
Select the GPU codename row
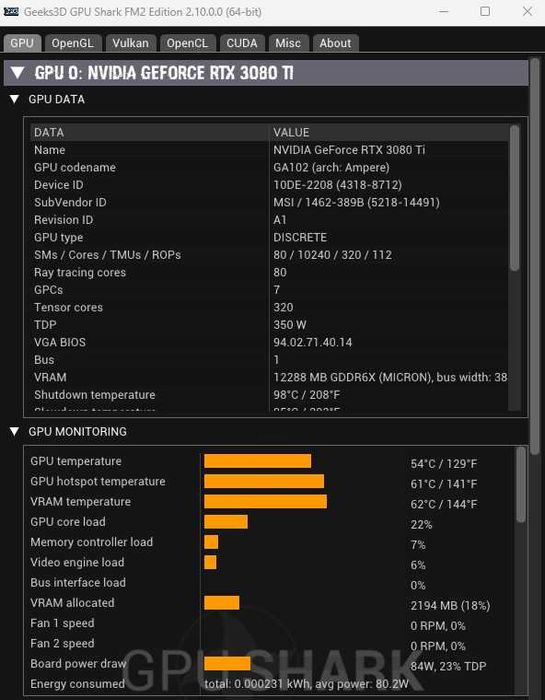click(269, 167)
